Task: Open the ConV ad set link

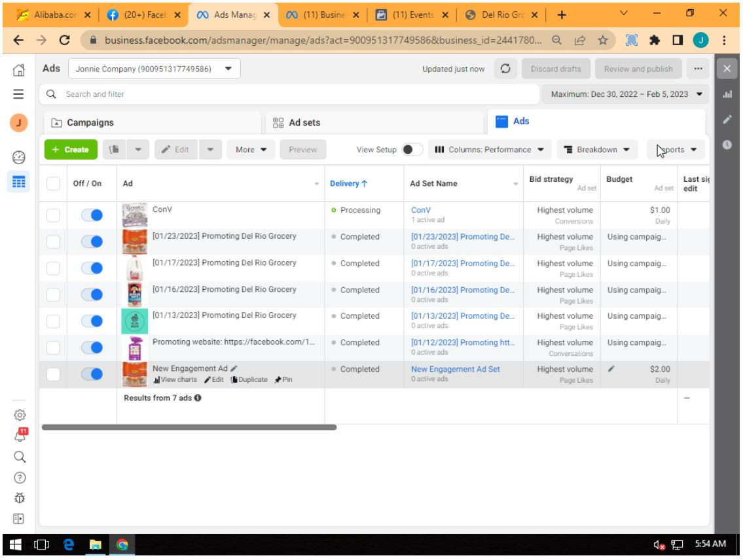Action: pos(421,210)
